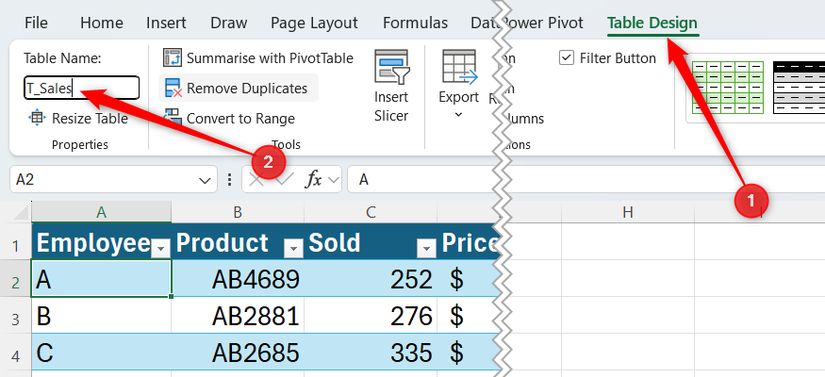Choose the black and grey table style
Screen dimensions: 825x377
(x=799, y=87)
